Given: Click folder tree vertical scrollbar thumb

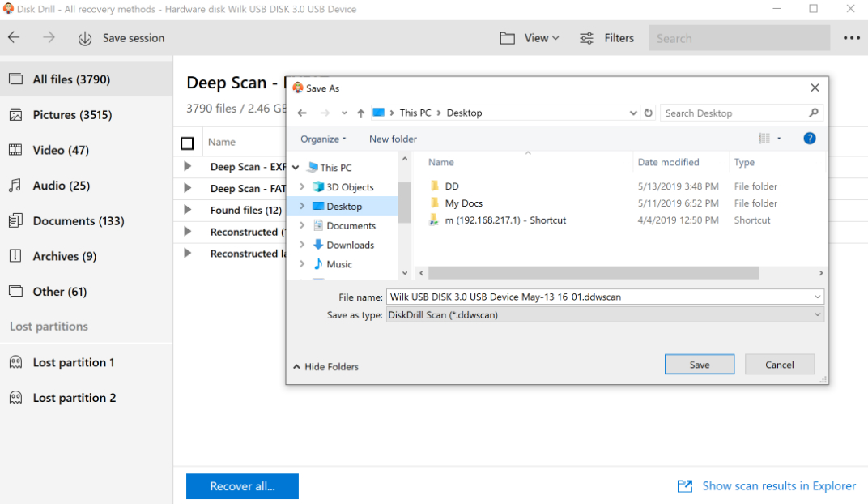Looking at the screenshot, I should pyautogui.click(x=405, y=202).
